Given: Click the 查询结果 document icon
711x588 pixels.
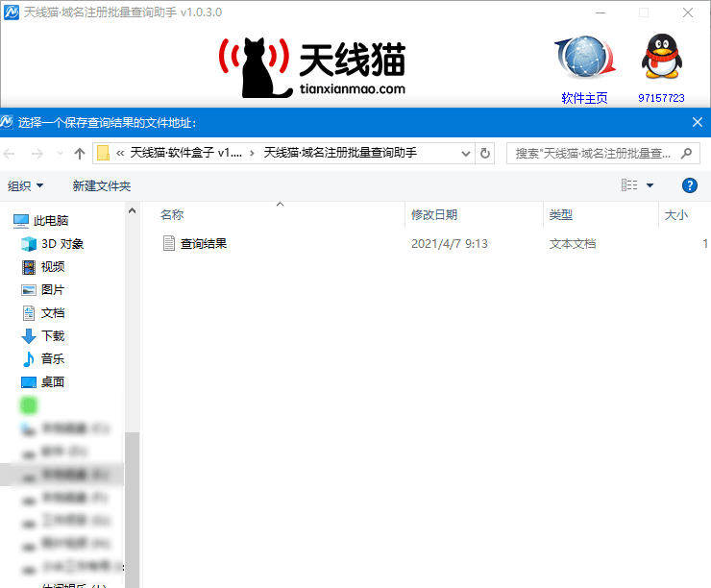Looking at the screenshot, I should [x=169, y=243].
